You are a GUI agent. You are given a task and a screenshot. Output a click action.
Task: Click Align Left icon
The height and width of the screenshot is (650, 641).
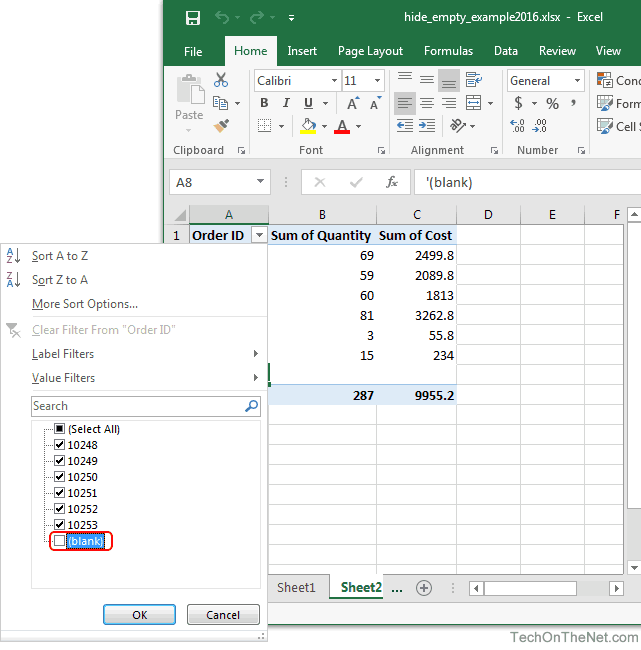click(405, 103)
